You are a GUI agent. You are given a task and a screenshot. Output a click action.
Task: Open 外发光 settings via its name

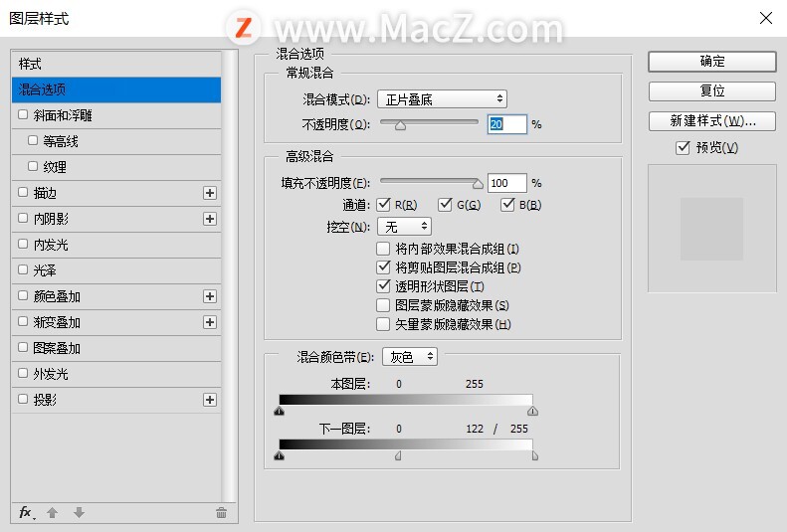51,374
